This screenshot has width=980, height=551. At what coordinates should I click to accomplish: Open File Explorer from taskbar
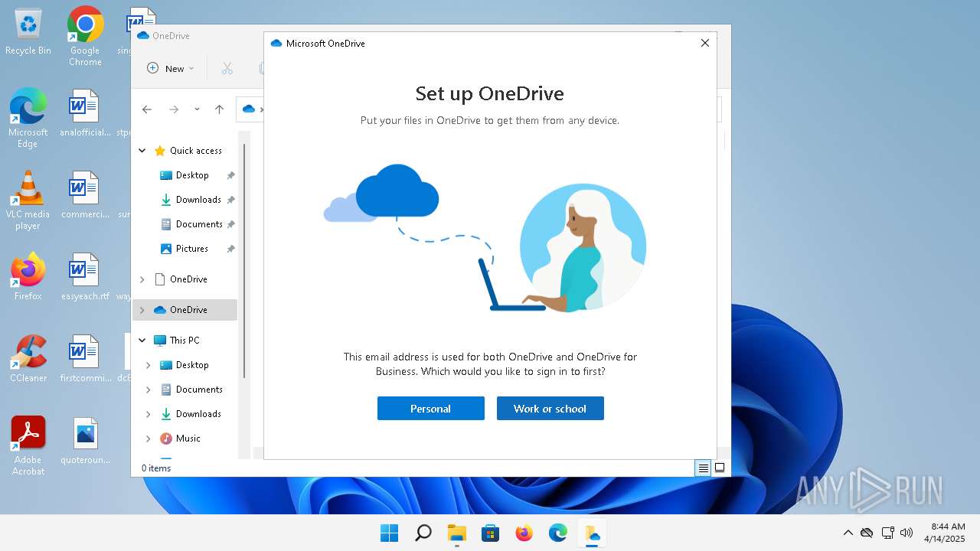[x=456, y=533]
